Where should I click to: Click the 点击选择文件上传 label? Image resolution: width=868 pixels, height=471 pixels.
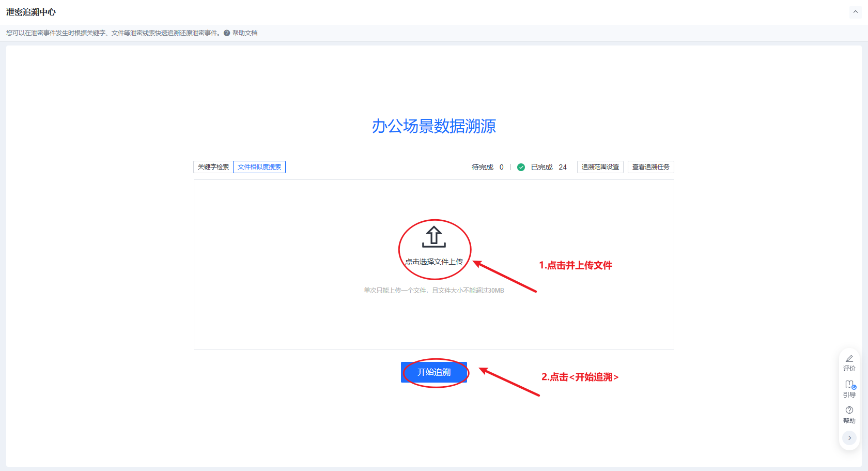434,262
